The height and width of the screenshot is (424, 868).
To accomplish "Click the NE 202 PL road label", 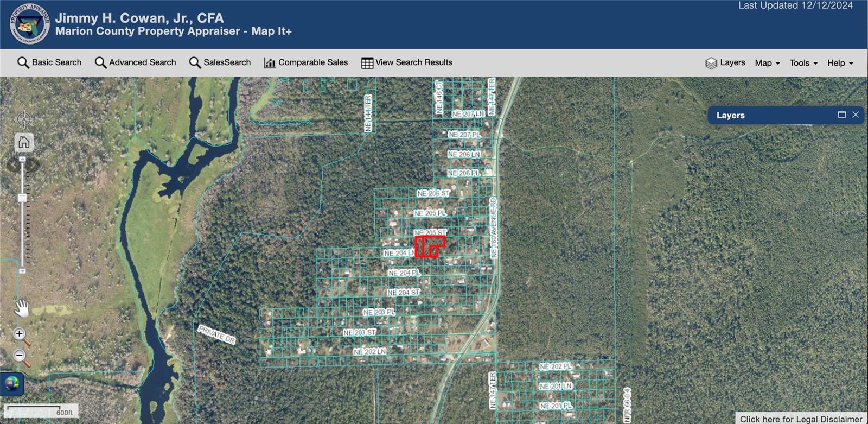I will [556, 366].
